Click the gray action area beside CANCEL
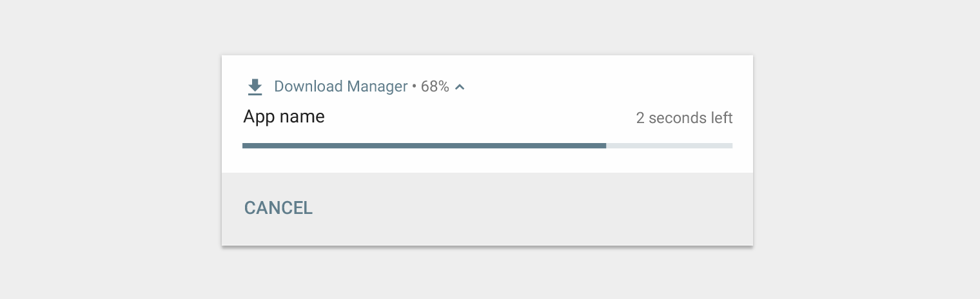 click(529, 209)
